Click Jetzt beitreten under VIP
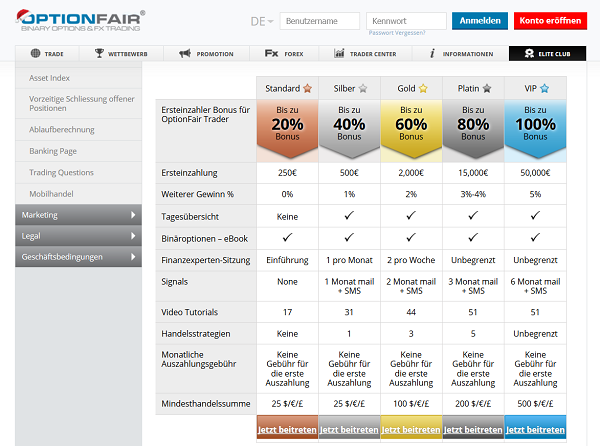The height and width of the screenshot is (446, 600). 535,430
